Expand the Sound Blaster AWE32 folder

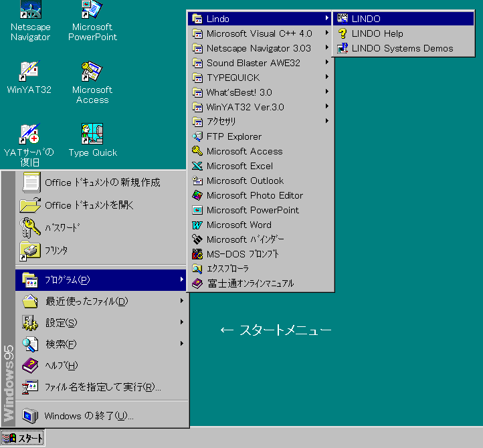tap(253, 63)
